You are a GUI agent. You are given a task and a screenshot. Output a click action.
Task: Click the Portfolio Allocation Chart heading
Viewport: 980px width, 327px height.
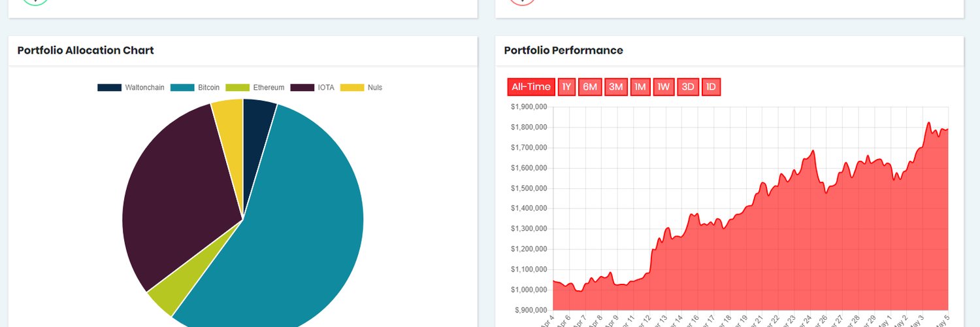point(86,50)
